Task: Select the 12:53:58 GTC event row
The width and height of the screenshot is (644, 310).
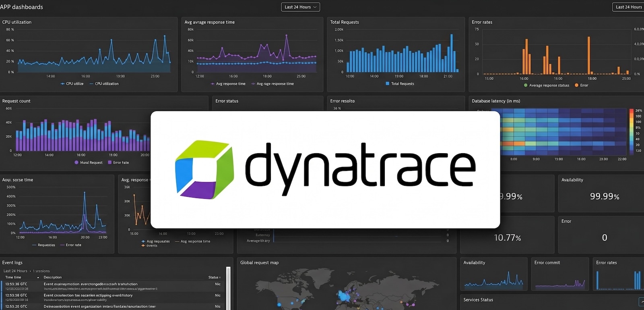Action: point(113,298)
